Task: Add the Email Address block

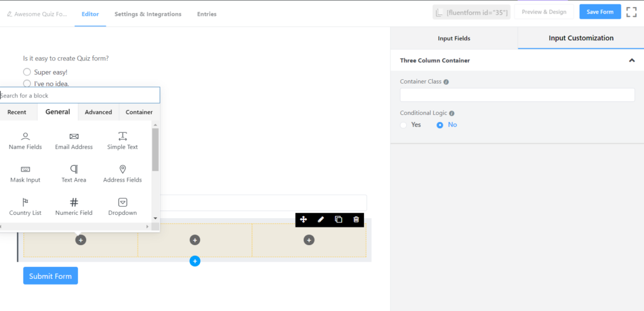Action: click(74, 141)
